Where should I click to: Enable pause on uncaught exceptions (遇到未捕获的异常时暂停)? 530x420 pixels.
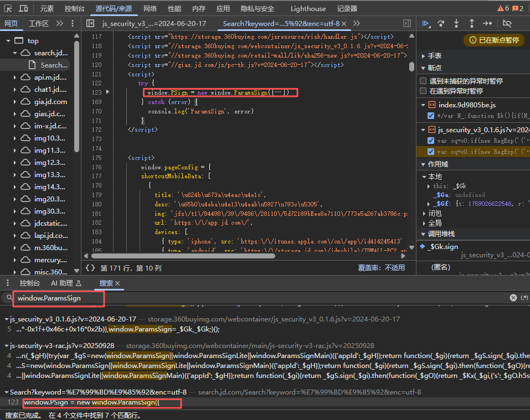[424, 81]
